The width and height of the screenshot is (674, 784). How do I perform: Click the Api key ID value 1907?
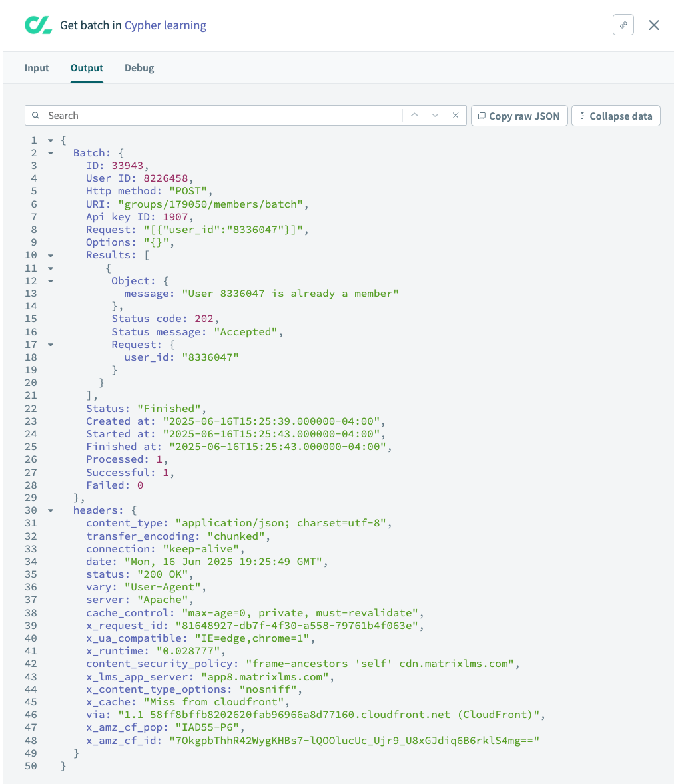175,217
